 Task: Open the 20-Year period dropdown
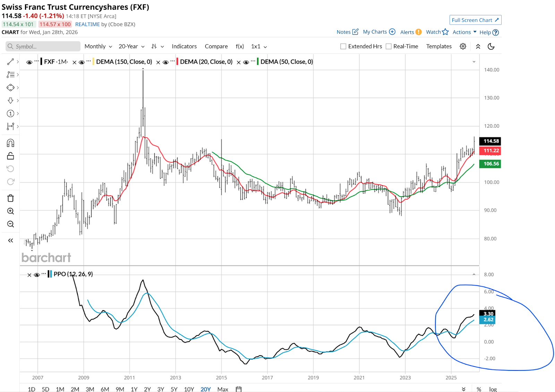(x=131, y=46)
